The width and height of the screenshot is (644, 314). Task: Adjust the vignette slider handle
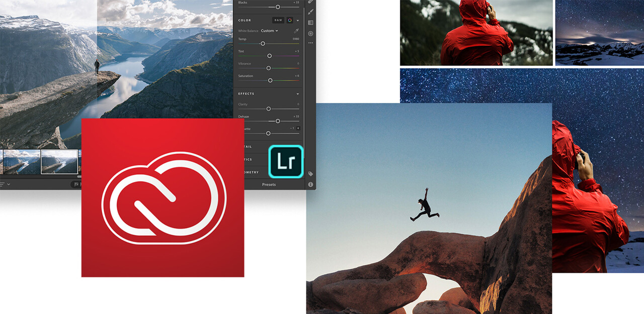coord(268,133)
